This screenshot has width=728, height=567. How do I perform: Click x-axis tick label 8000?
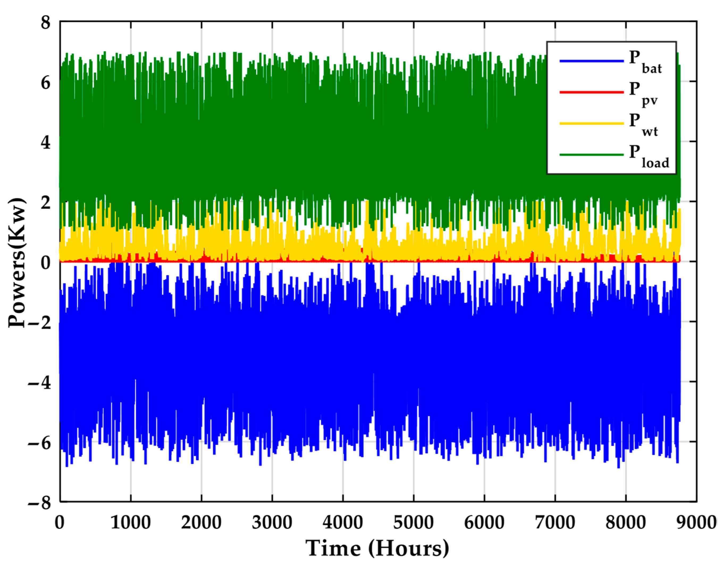tap(626, 522)
